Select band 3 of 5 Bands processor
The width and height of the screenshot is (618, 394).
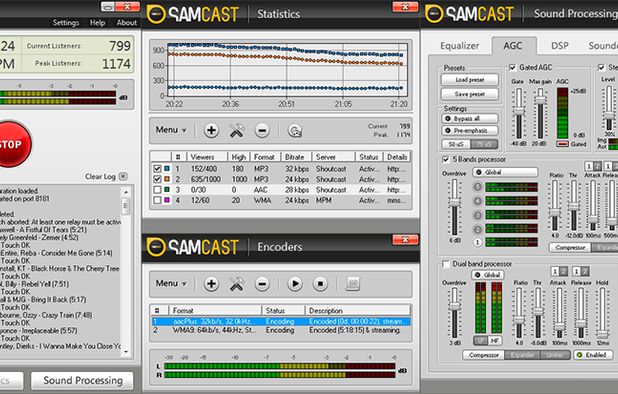[x=477, y=215]
